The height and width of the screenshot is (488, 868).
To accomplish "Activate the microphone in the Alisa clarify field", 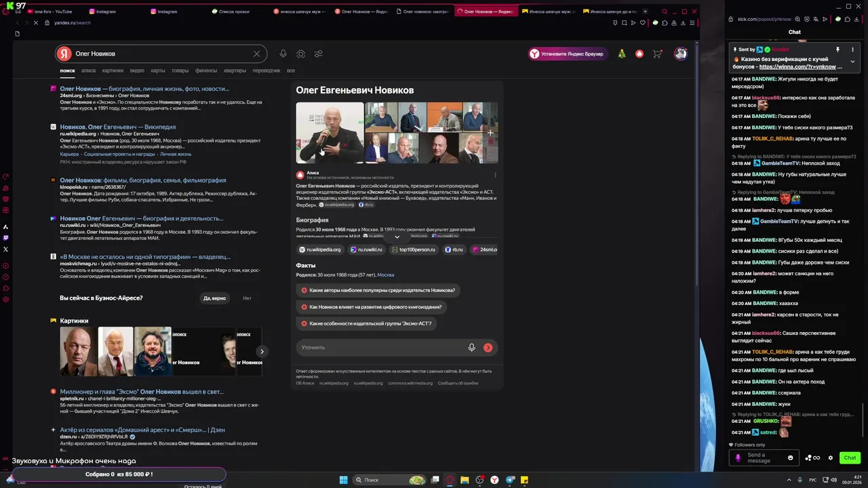I will [x=471, y=348].
